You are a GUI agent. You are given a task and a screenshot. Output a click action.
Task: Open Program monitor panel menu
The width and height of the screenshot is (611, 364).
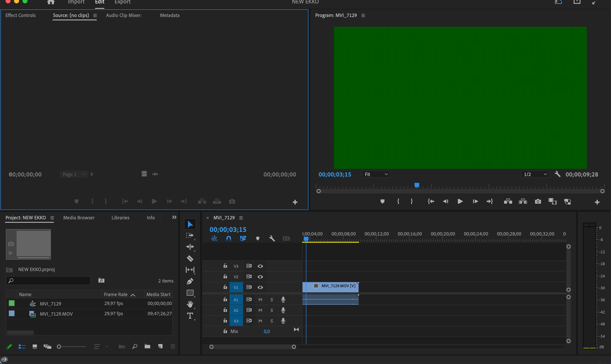pos(363,15)
